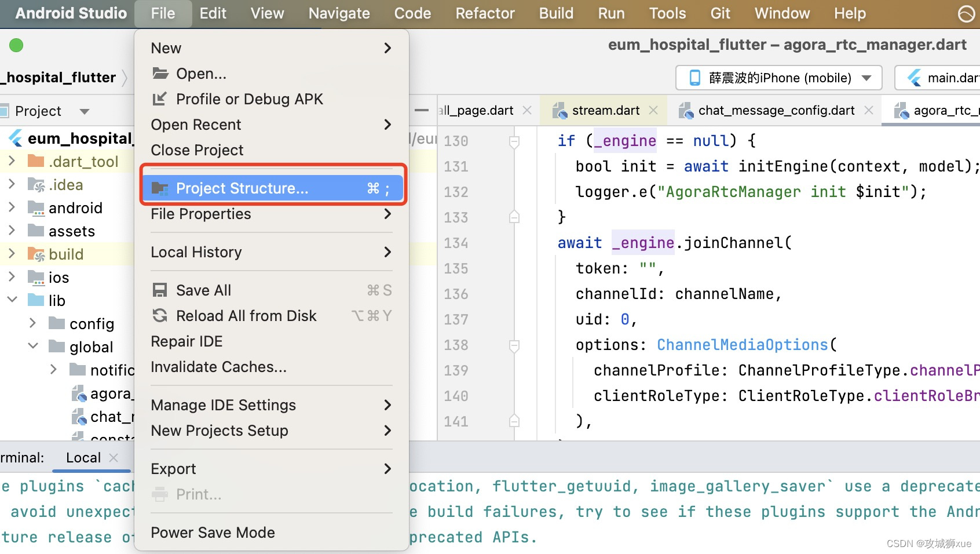The height and width of the screenshot is (554, 980).
Task: Click the Flutter icon beside eum_hospital project root
Action: point(15,138)
